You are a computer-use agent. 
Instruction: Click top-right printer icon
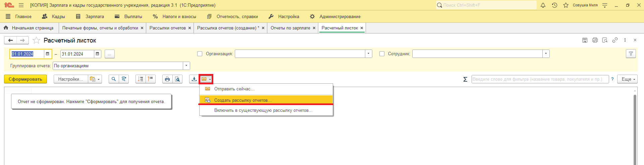click(x=595, y=40)
